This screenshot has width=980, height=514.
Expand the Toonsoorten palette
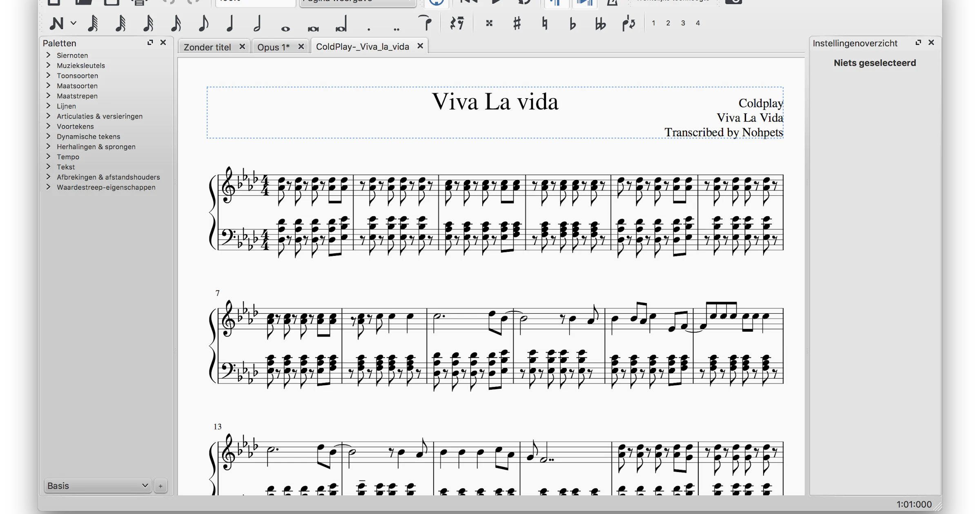click(x=48, y=75)
